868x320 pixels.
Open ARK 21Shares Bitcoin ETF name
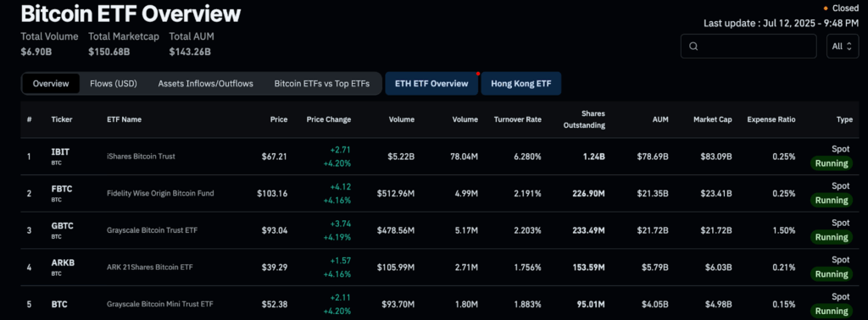click(149, 267)
